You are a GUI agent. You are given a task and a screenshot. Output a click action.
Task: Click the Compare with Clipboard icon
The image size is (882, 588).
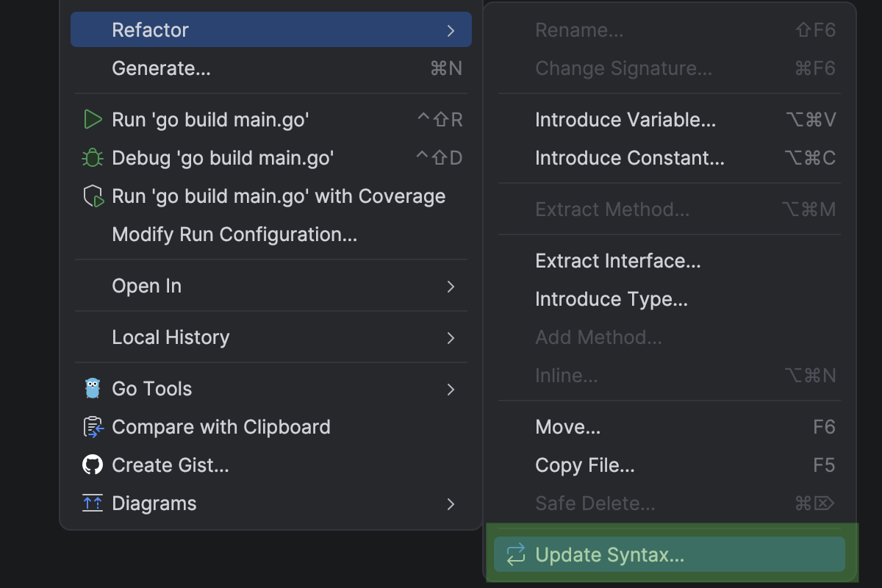pyautogui.click(x=92, y=426)
